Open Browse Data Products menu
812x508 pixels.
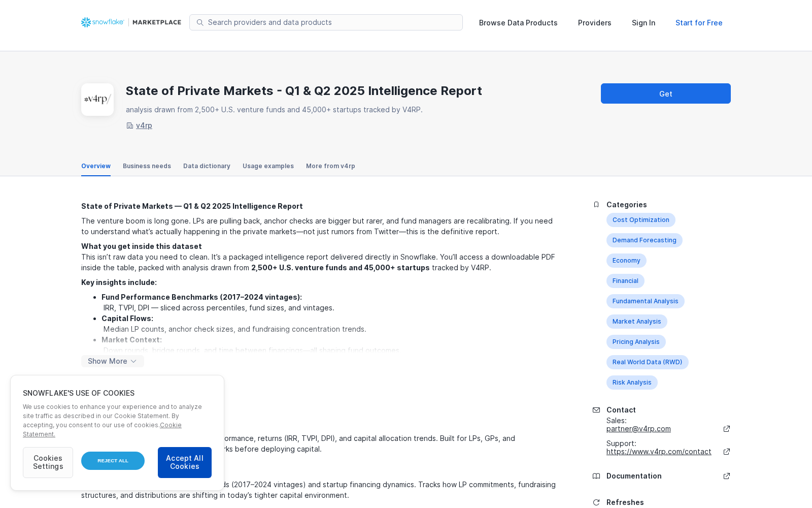(518, 23)
